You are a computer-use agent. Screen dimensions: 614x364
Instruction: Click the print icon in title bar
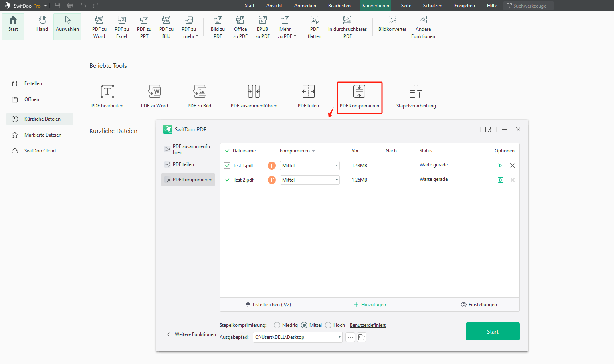[70, 6]
